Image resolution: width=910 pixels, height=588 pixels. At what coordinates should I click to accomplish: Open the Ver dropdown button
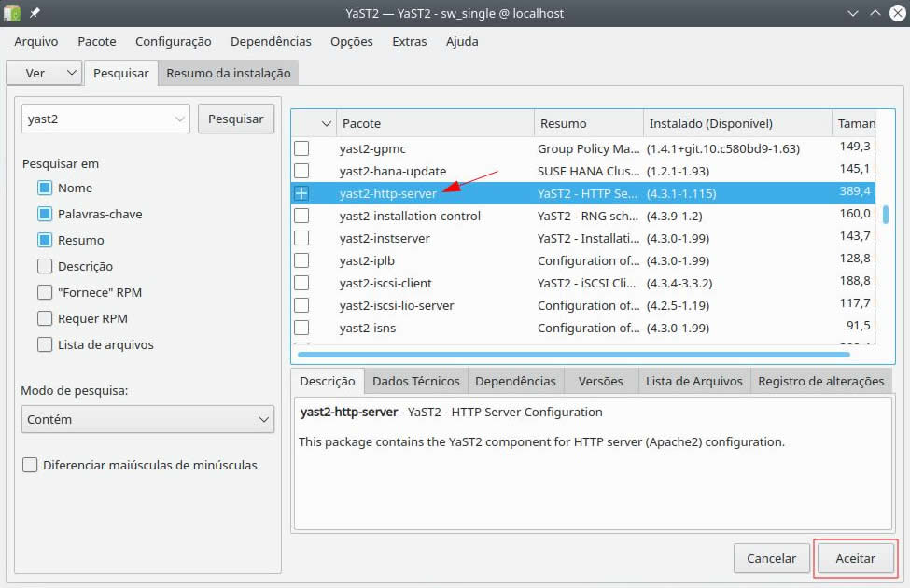(44, 73)
